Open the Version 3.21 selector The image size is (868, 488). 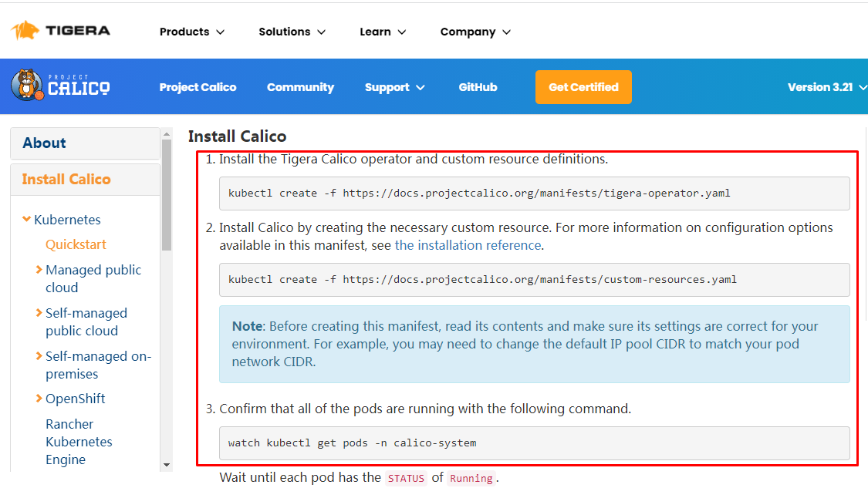click(x=826, y=87)
